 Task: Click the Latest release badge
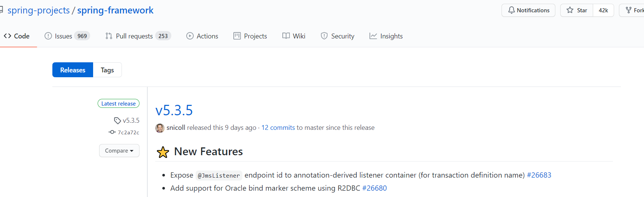[x=119, y=104]
